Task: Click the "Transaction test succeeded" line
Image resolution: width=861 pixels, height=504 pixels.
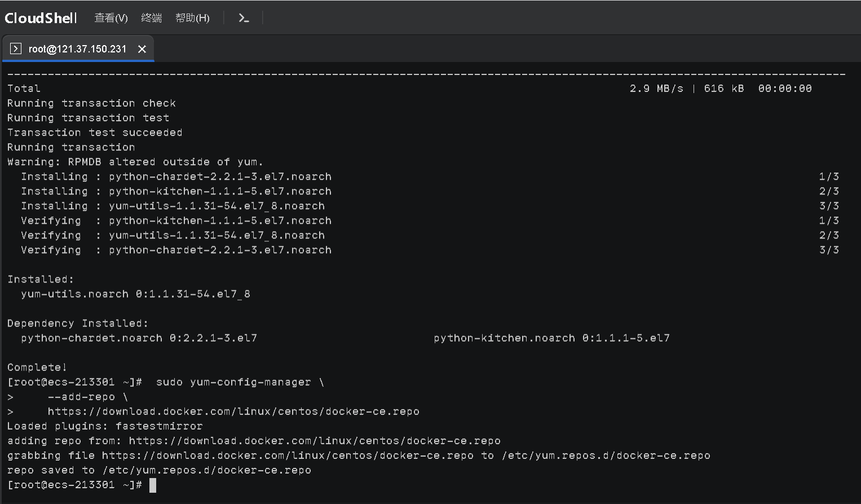Action: tap(95, 132)
